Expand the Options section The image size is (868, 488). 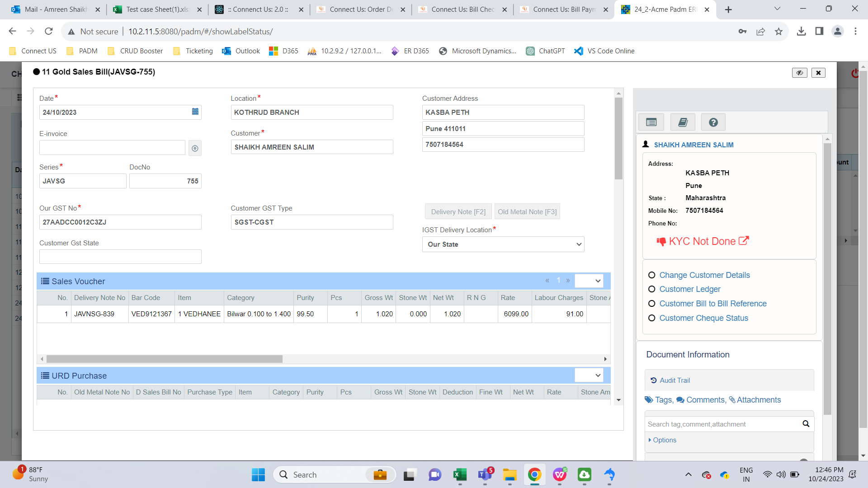(662, 440)
